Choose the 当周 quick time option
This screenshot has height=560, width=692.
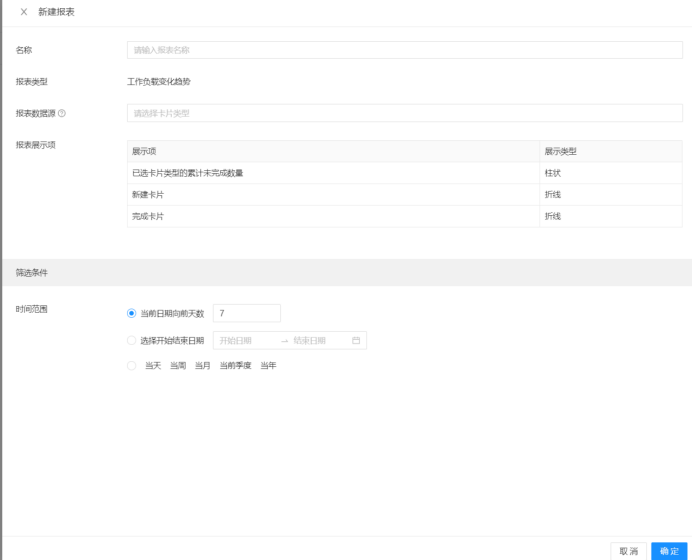click(x=178, y=366)
